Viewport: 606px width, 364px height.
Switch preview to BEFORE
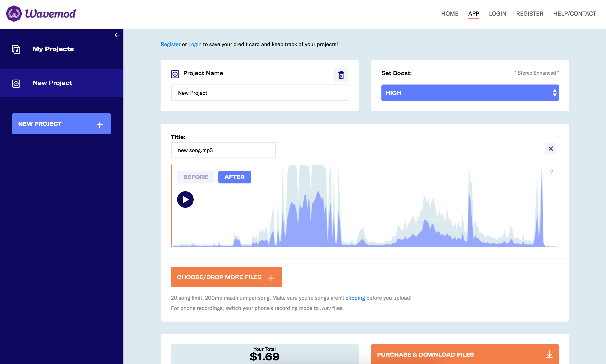point(195,177)
